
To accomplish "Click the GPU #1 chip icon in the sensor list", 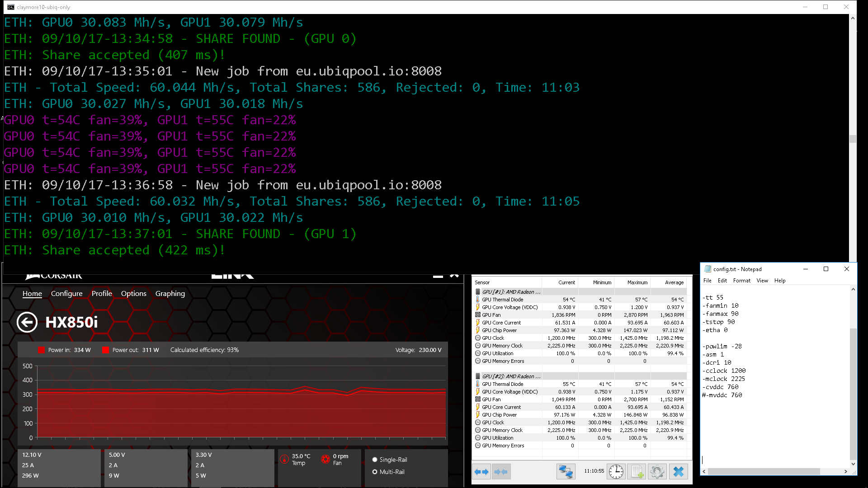I will coord(478,292).
